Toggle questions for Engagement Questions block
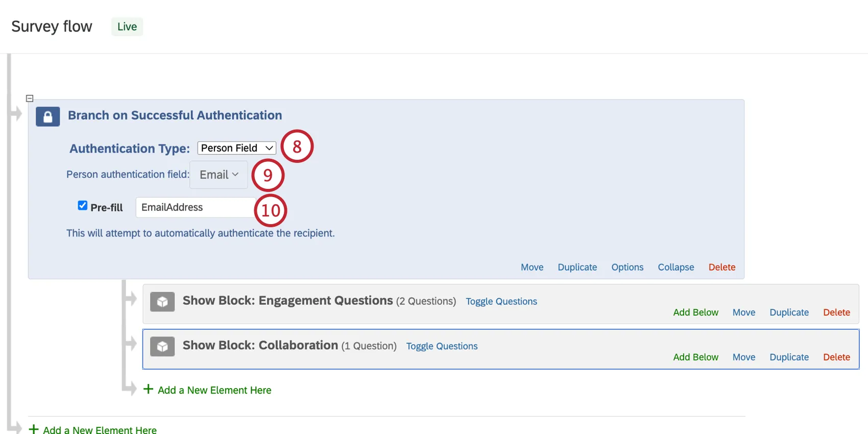 tap(501, 301)
